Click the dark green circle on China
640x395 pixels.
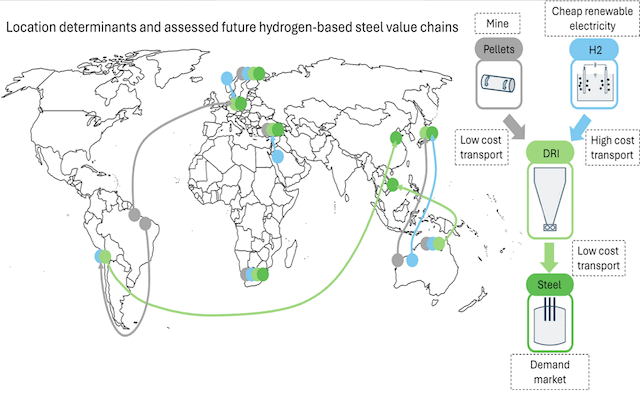pos(396,138)
